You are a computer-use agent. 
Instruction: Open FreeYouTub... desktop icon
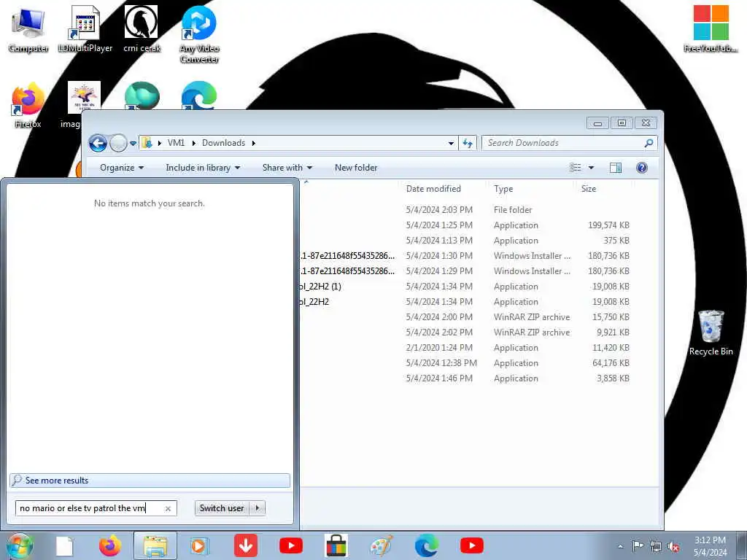click(x=711, y=28)
